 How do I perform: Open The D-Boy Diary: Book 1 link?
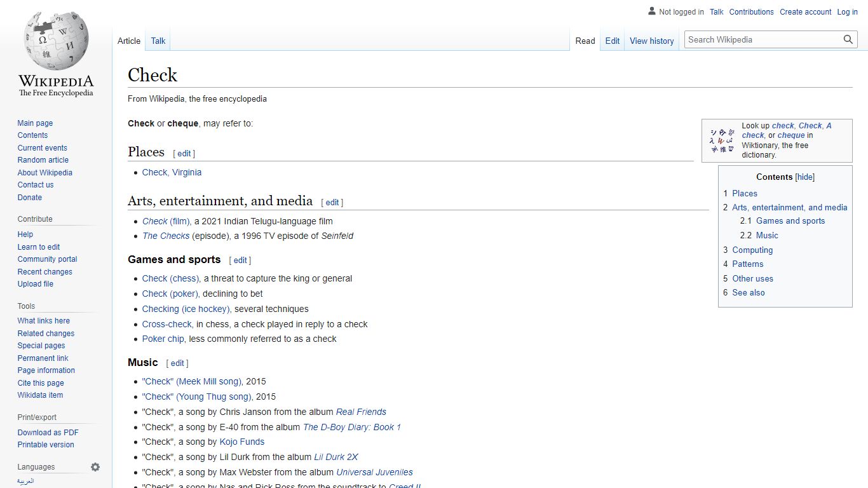click(x=352, y=427)
